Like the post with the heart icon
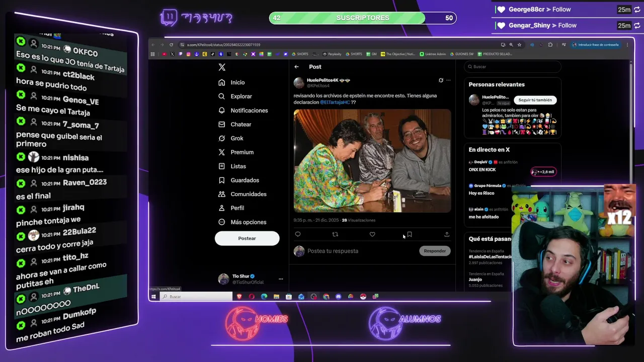The image size is (644, 362). tap(372, 234)
